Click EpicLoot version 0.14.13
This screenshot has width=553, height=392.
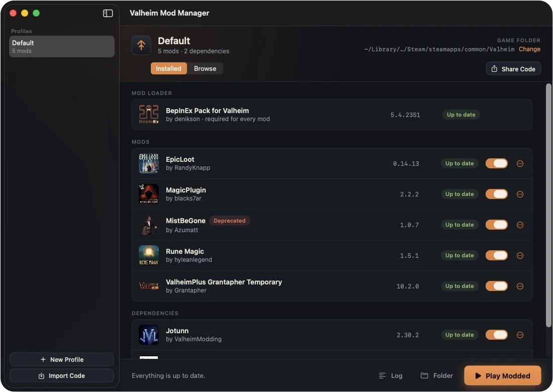click(x=406, y=163)
